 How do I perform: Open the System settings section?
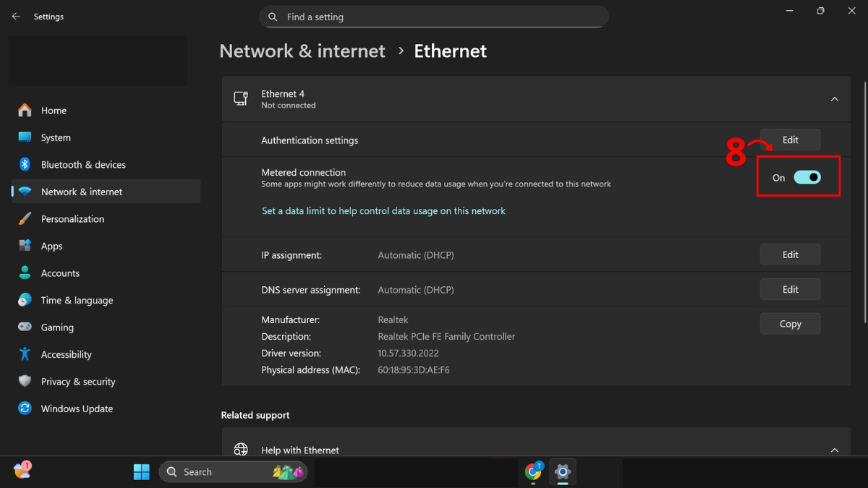[60, 137]
